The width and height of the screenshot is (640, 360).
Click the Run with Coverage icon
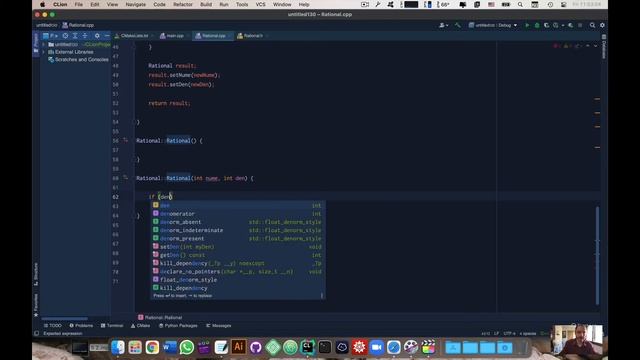[x=546, y=25]
